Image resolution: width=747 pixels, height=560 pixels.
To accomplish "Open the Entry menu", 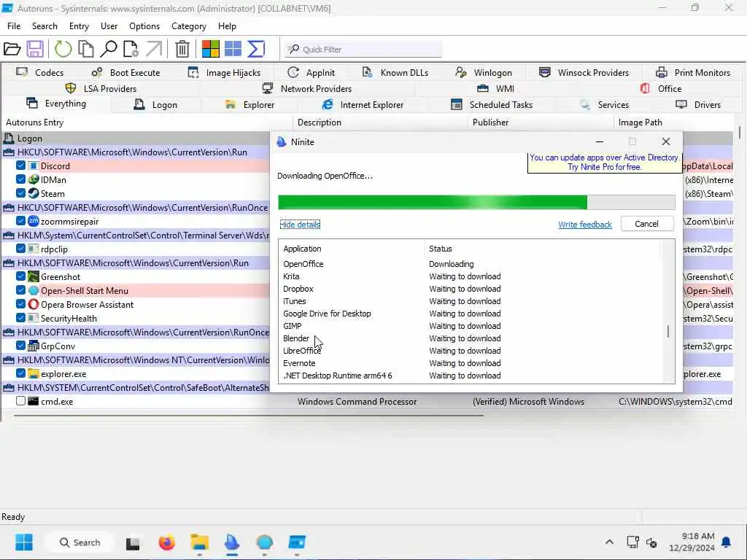I will coord(79,26).
